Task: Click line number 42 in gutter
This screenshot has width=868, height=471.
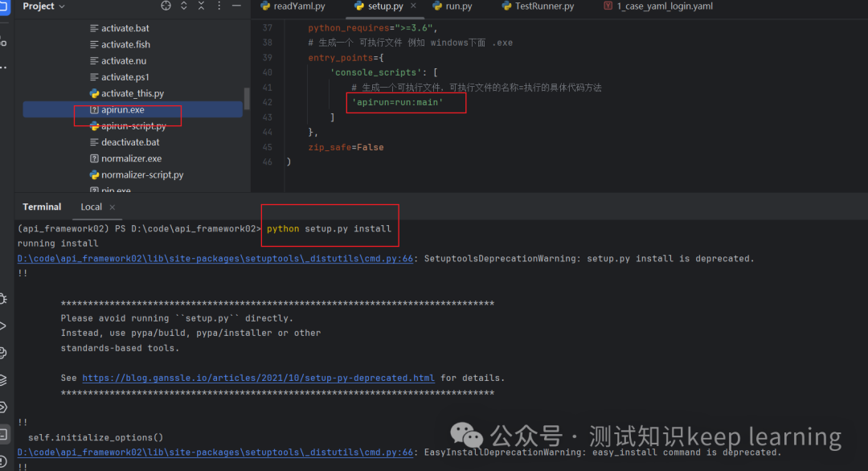Action: click(x=268, y=102)
